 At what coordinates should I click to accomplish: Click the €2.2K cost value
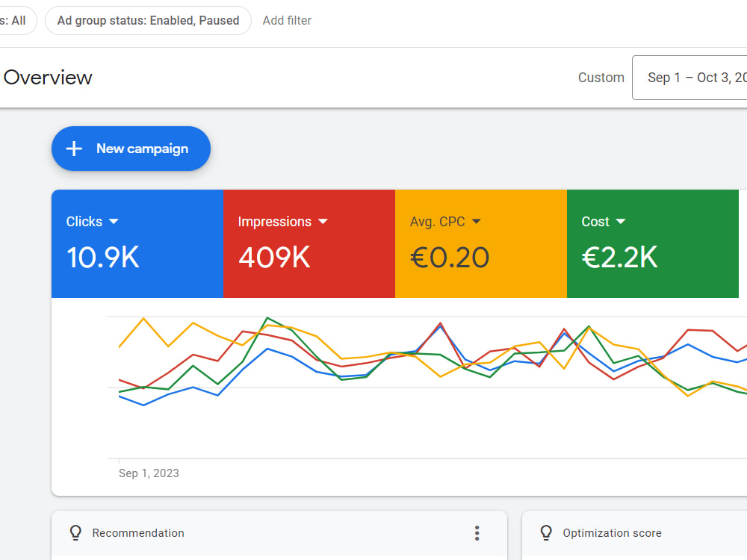[620, 257]
